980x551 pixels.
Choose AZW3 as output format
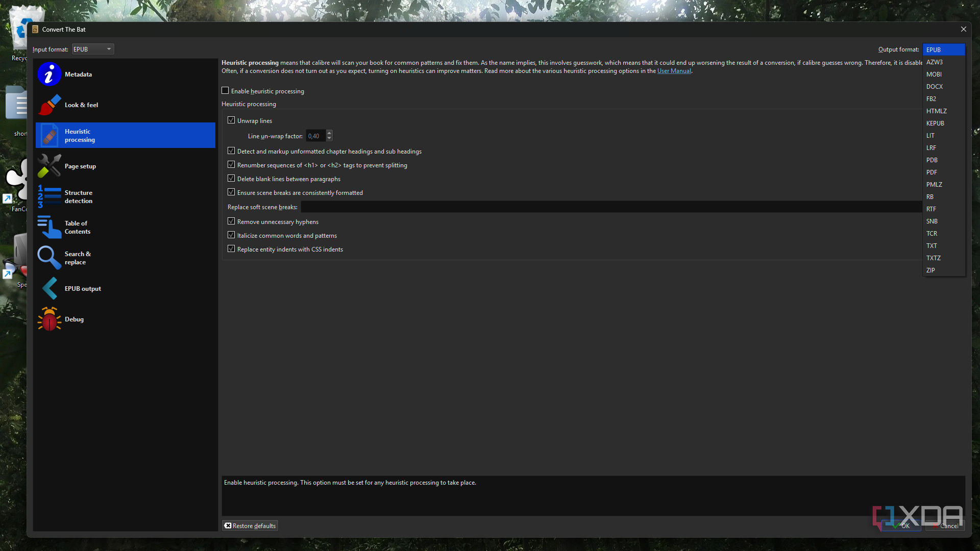(943, 62)
